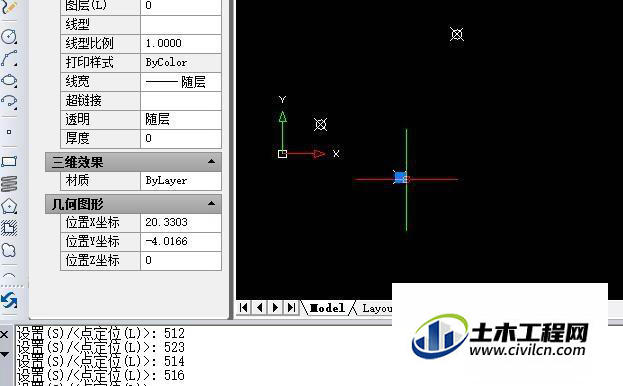Select the Circle draw tool
Screen dimensions: 623x386
point(9,36)
